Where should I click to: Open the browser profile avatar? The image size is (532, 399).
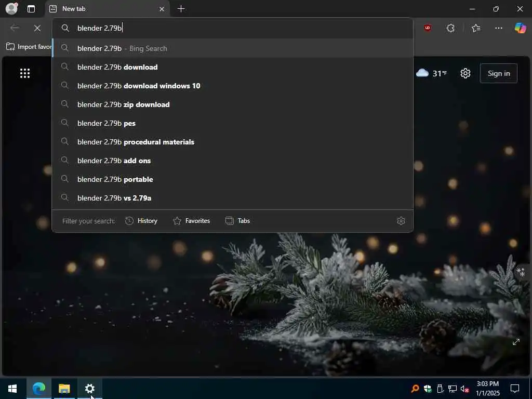click(x=12, y=8)
